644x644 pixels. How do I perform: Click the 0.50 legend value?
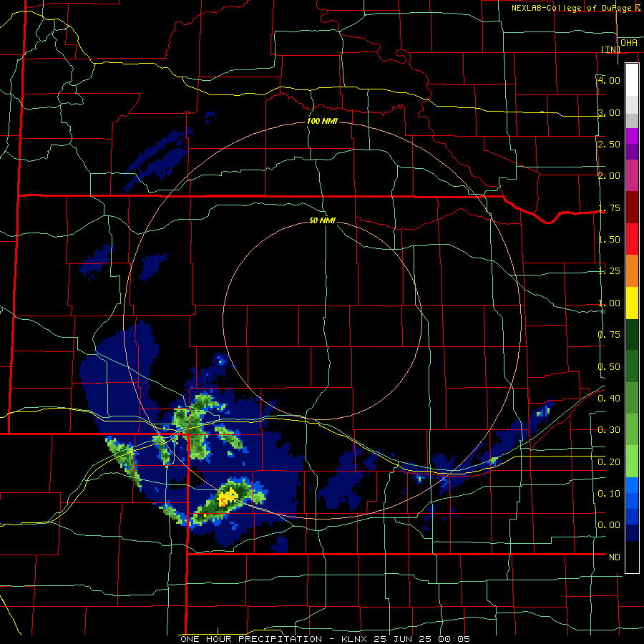click(x=609, y=367)
